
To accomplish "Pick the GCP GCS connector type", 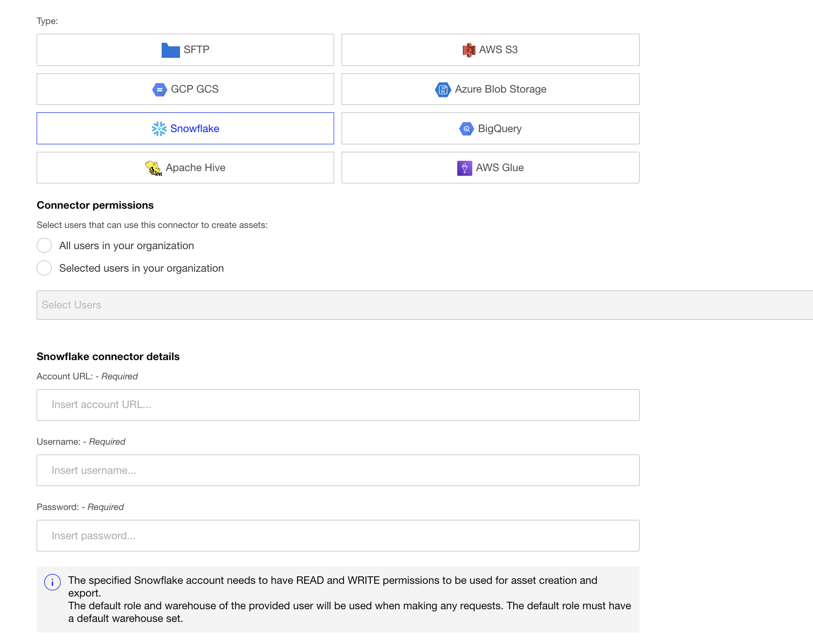I will 185,89.
